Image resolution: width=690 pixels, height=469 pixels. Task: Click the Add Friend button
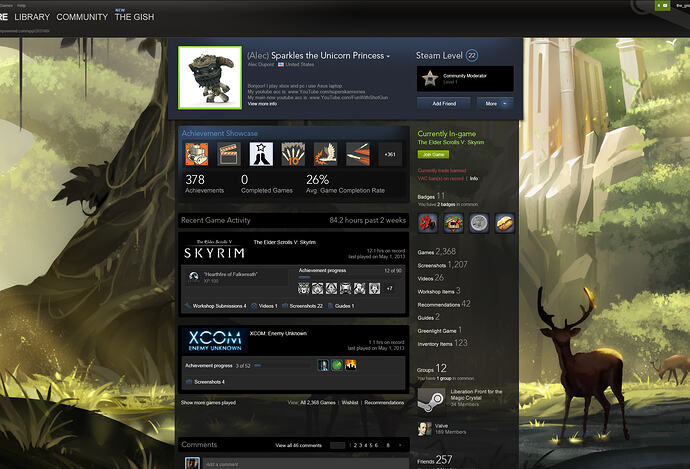pyautogui.click(x=444, y=103)
